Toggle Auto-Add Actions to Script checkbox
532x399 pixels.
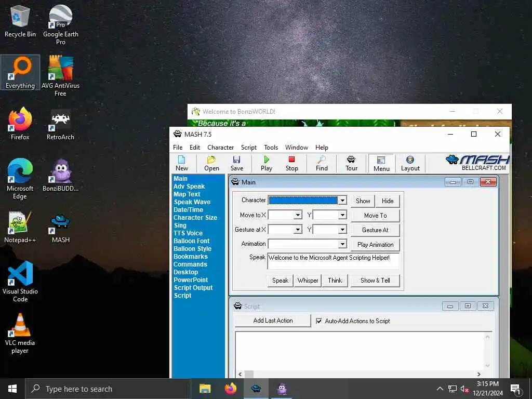pyautogui.click(x=318, y=321)
